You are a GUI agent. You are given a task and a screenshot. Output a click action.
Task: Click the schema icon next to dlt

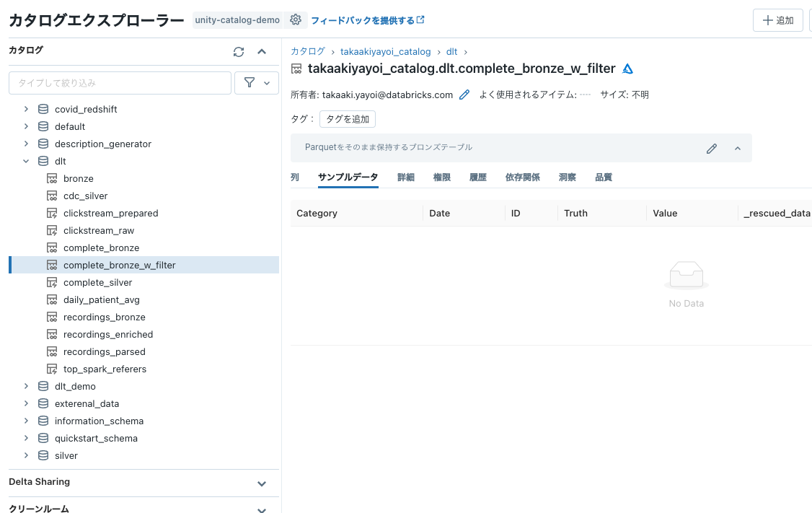click(x=43, y=161)
